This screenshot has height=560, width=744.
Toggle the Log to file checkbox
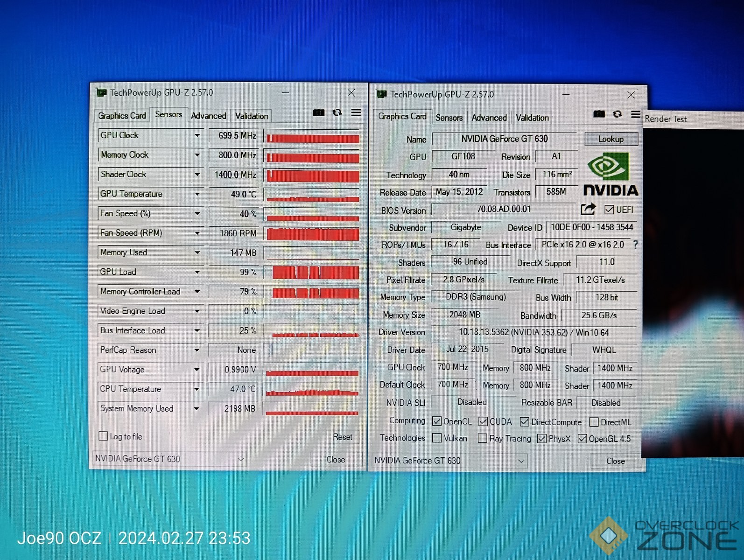click(103, 436)
